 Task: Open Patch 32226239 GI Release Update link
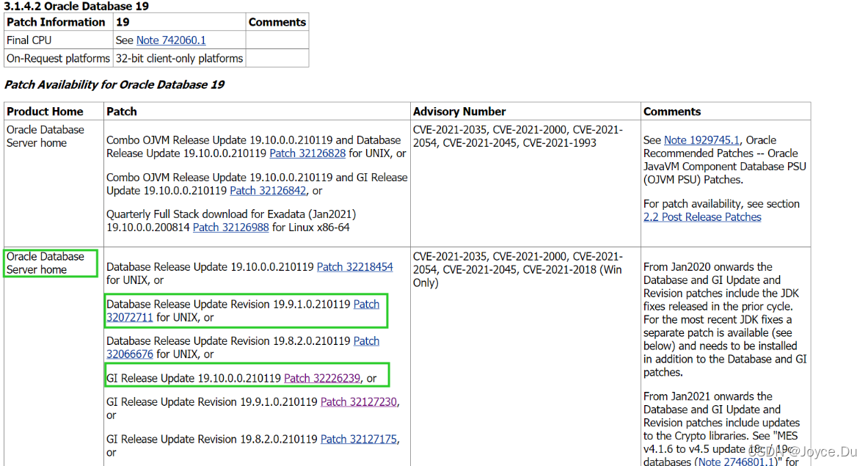pos(322,378)
